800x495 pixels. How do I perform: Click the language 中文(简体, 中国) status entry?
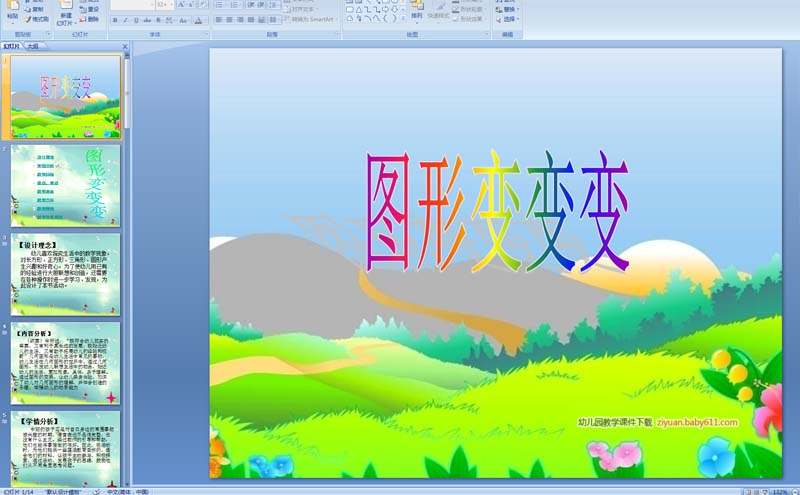point(128,492)
